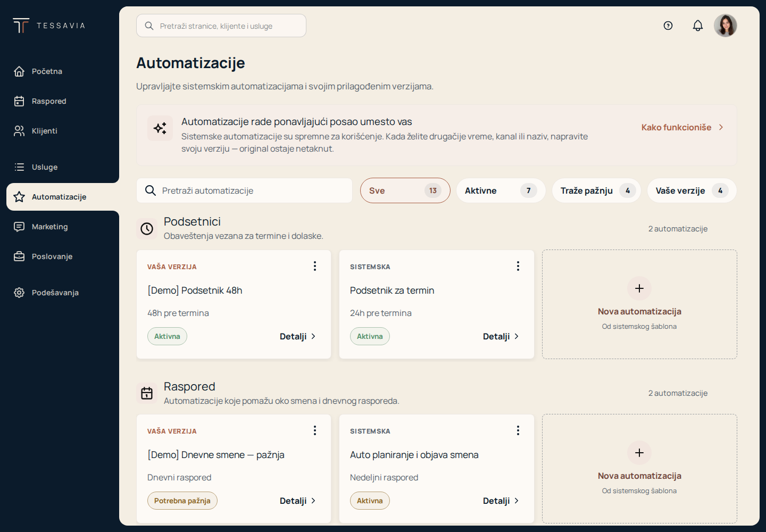766x532 pixels.
Task: Add Nova automatizacija in the Raspored section
Action: [639, 469]
